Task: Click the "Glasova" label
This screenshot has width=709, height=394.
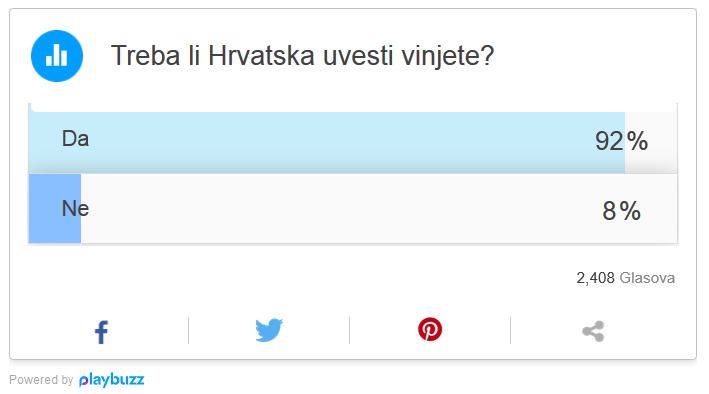Action: [647, 278]
